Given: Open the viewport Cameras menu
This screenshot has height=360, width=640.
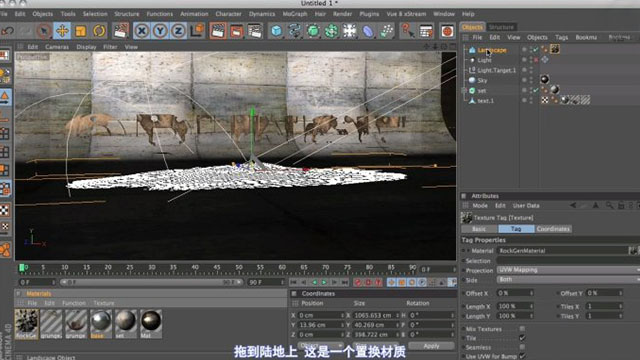Looking at the screenshot, I should [57, 47].
